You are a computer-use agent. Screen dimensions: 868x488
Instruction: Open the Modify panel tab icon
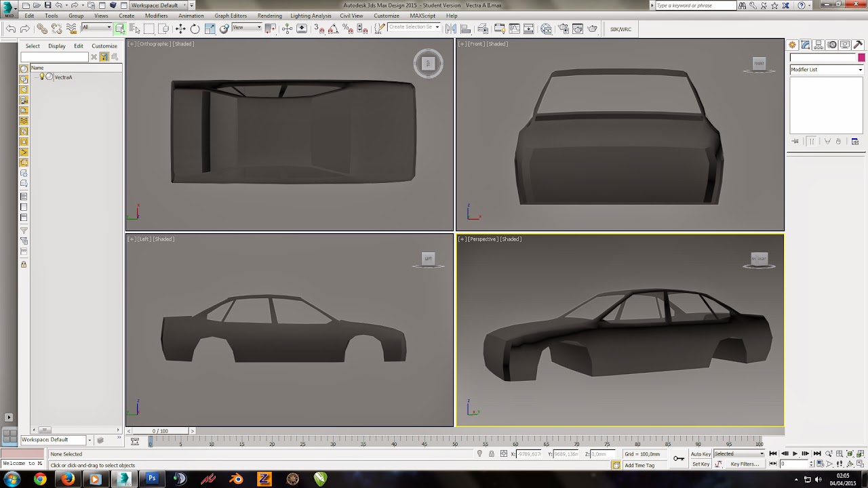pos(805,45)
